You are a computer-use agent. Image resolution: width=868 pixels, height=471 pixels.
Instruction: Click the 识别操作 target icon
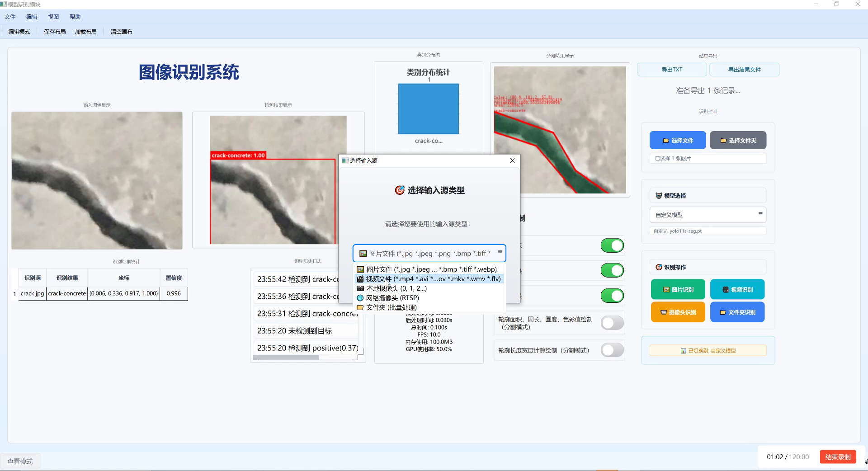[659, 267]
